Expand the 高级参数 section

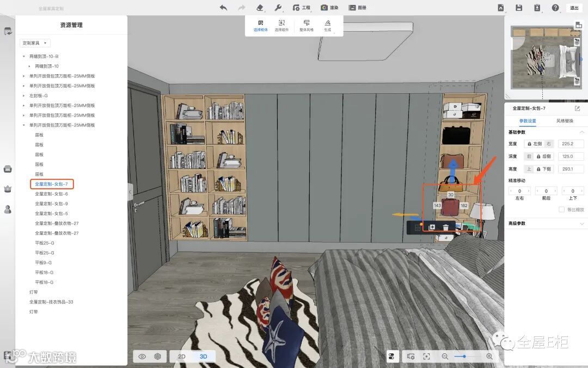581,224
